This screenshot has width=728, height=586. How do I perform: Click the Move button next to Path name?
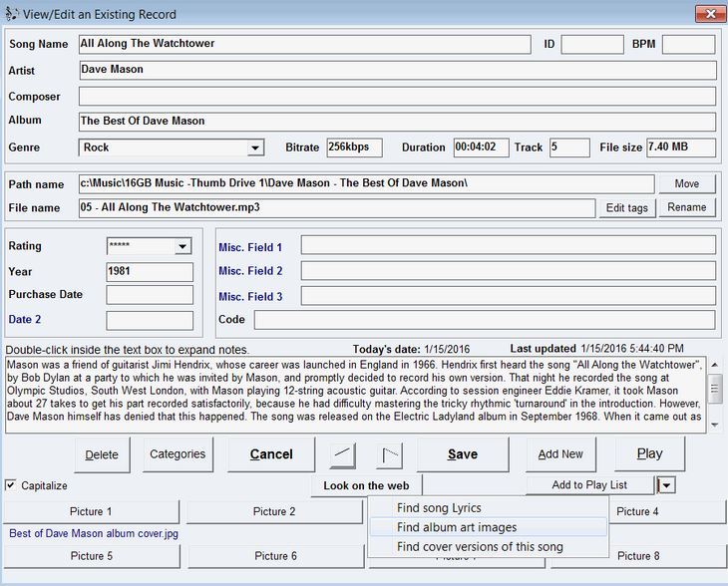(687, 184)
